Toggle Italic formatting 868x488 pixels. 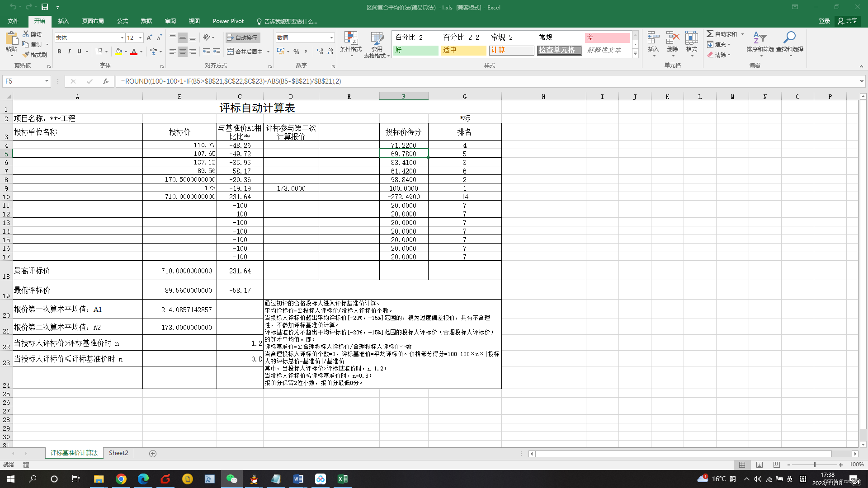69,52
